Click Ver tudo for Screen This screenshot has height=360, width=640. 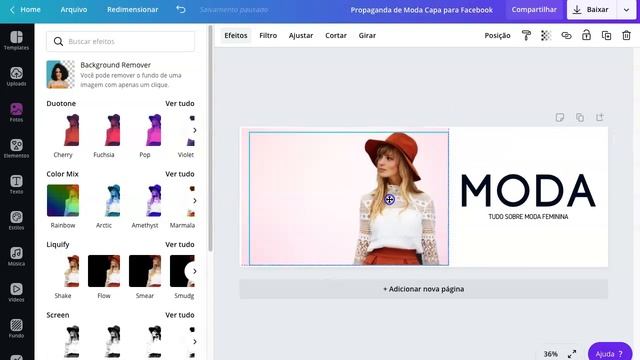click(x=180, y=315)
